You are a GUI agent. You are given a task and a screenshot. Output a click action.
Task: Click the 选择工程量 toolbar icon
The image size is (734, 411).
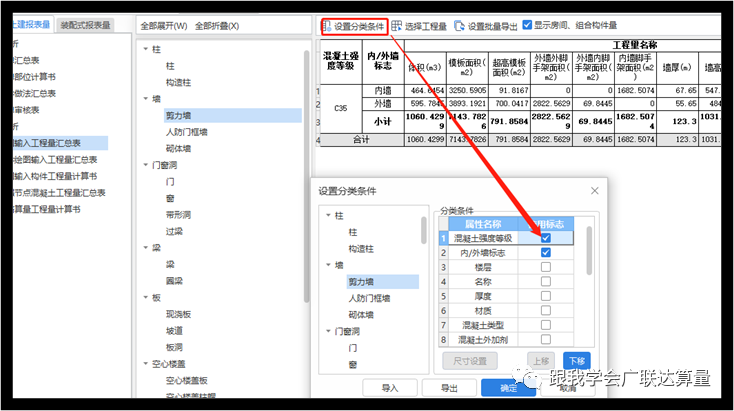point(396,26)
